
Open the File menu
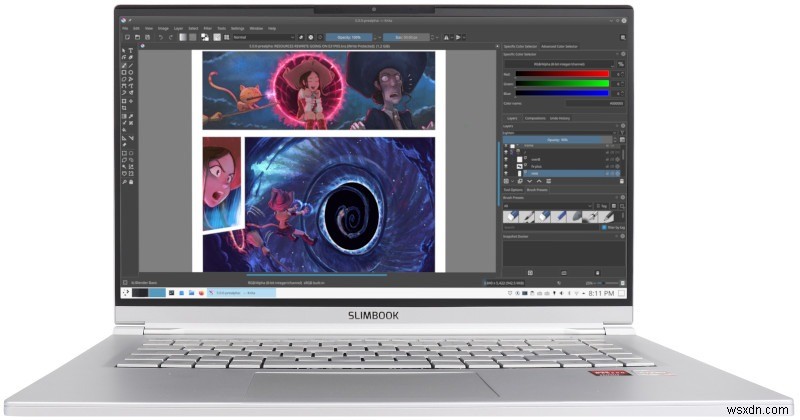click(125, 29)
